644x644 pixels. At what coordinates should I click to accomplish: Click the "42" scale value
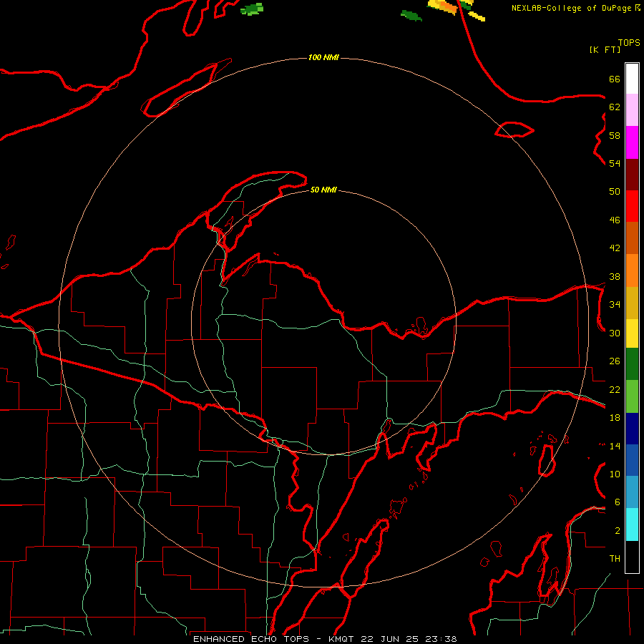(x=615, y=248)
